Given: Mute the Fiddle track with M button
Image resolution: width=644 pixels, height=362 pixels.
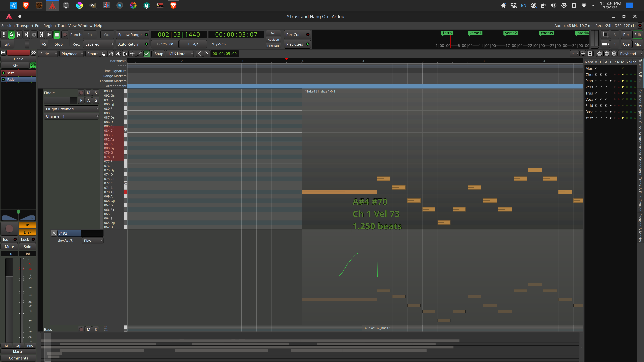Looking at the screenshot, I should pos(88,93).
